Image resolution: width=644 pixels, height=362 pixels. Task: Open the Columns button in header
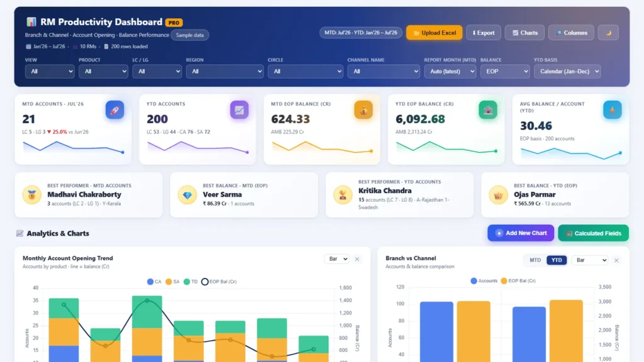571,33
